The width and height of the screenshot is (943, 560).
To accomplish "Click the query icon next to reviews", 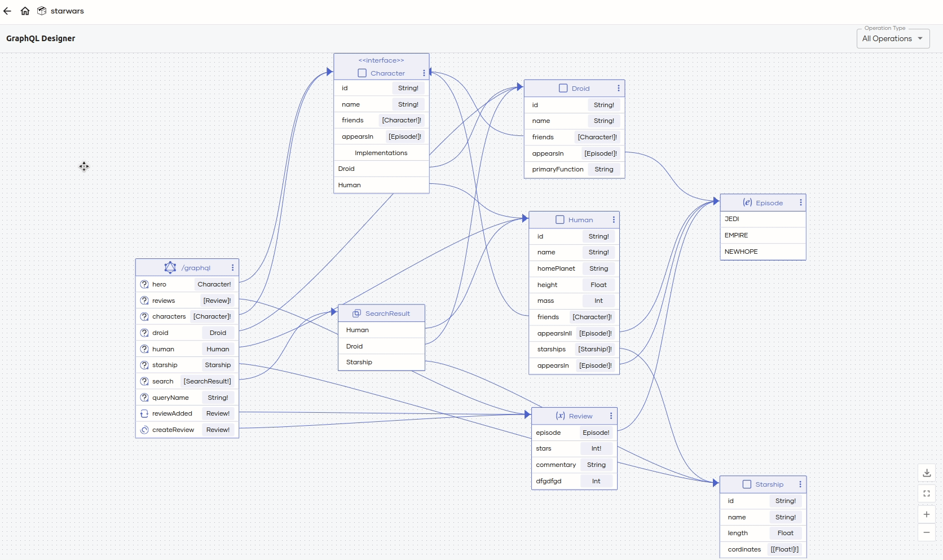I will point(144,301).
